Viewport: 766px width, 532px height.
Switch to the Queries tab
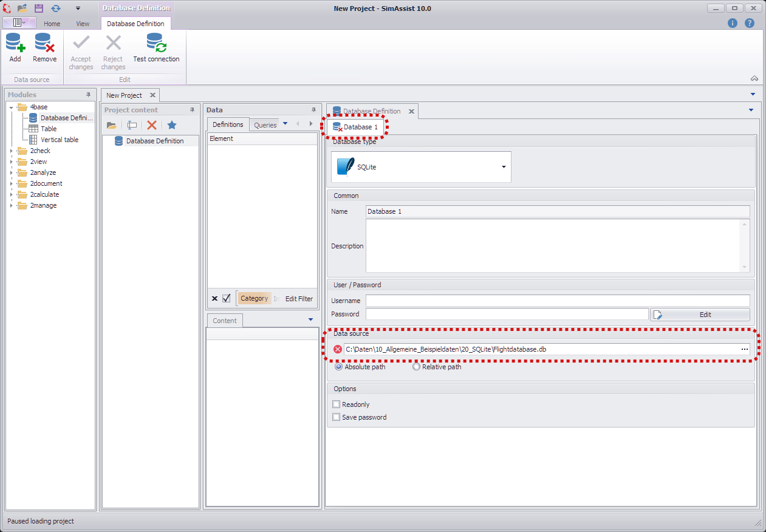[x=265, y=125]
